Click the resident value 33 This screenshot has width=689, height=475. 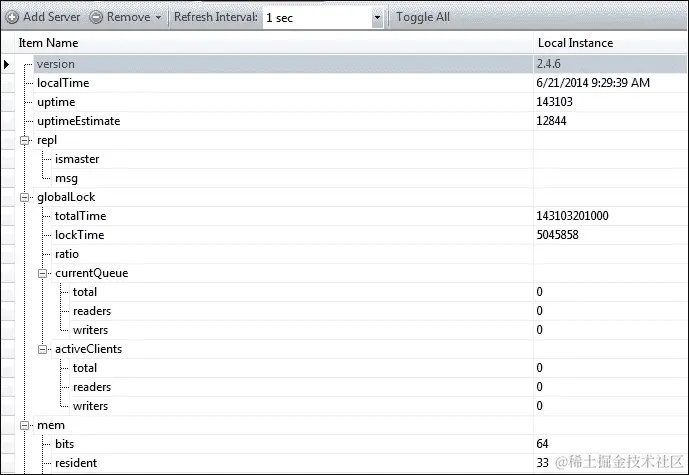click(x=542, y=463)
